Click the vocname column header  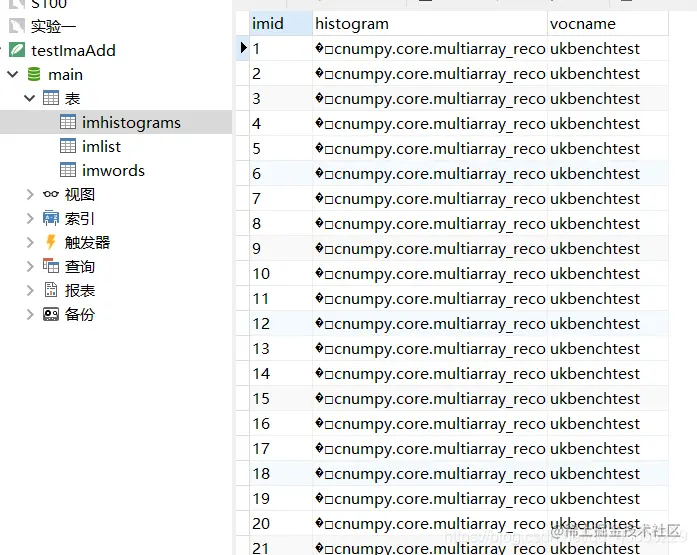608,23
